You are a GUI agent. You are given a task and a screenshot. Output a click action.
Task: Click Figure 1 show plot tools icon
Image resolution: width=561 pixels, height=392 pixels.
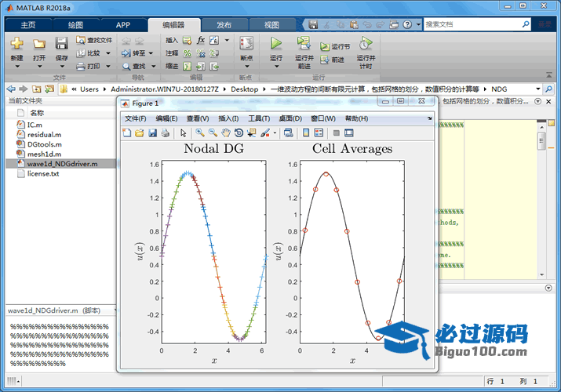pos(349,133)
